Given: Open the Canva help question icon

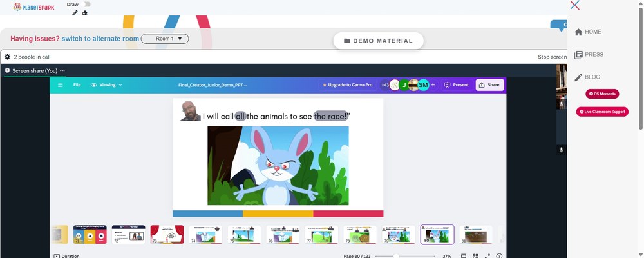Looking at the screenshot, I should (500, 256).
